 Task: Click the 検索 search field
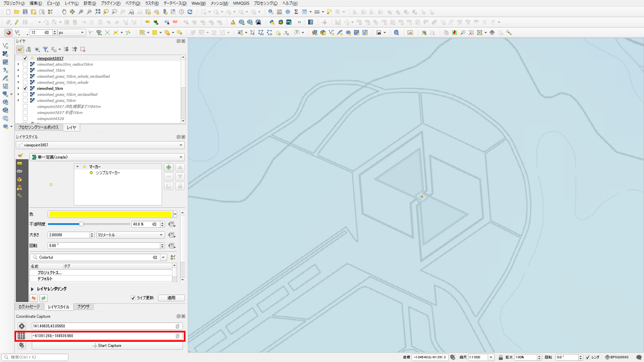(35, 357)
